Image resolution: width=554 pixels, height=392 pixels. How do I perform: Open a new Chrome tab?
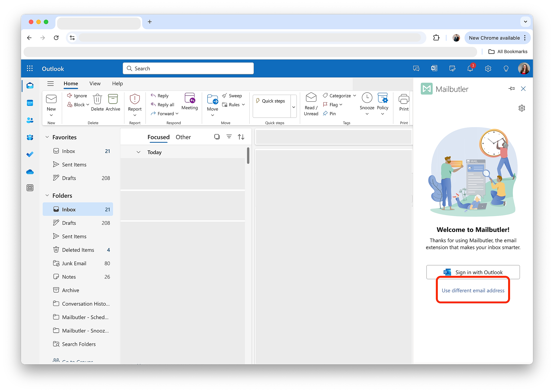pos(150,22)
